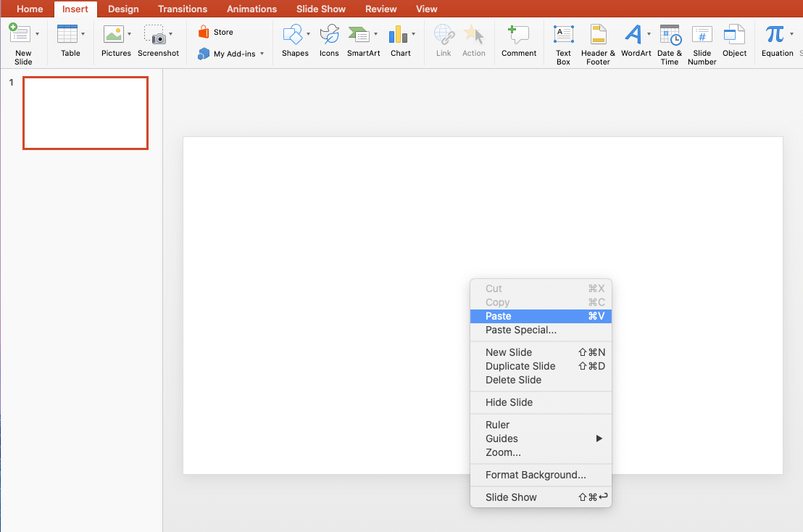
Task: Switch to the View tab
Action: coord(427,9)
